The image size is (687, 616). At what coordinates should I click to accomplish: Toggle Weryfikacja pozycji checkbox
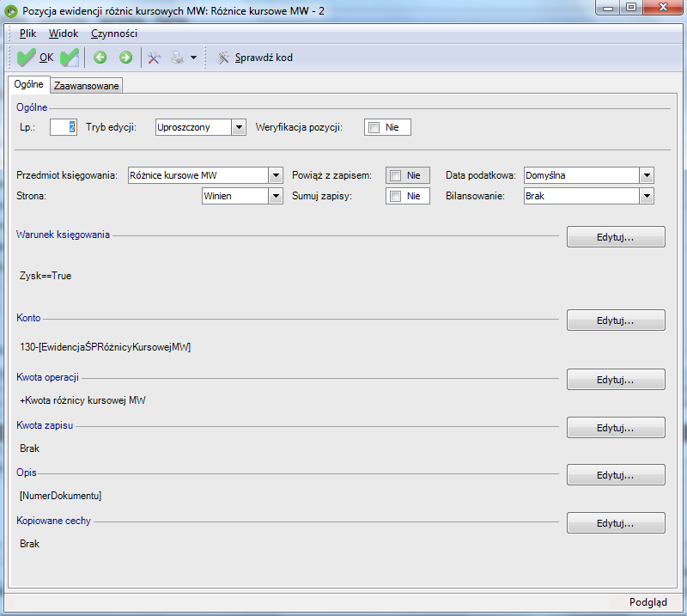374,128
